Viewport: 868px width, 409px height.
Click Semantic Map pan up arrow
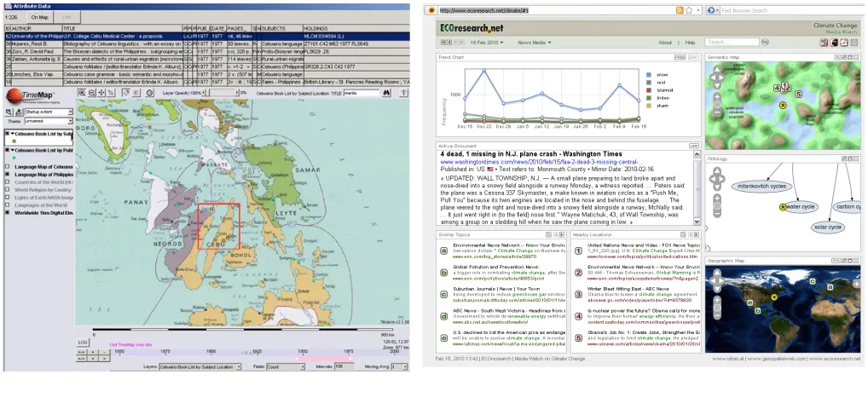click(x=717, y=69)
